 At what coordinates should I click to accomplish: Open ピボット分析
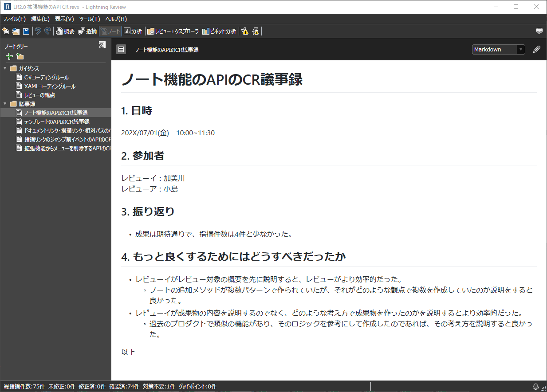pos(219,31)
